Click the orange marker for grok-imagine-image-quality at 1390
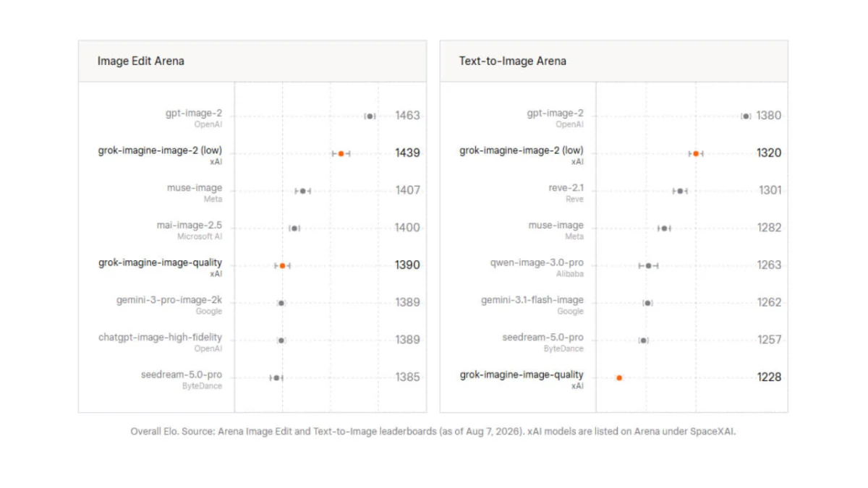This screenshot has width=868, height=488. pyautogui.click(x=283, y=266)
